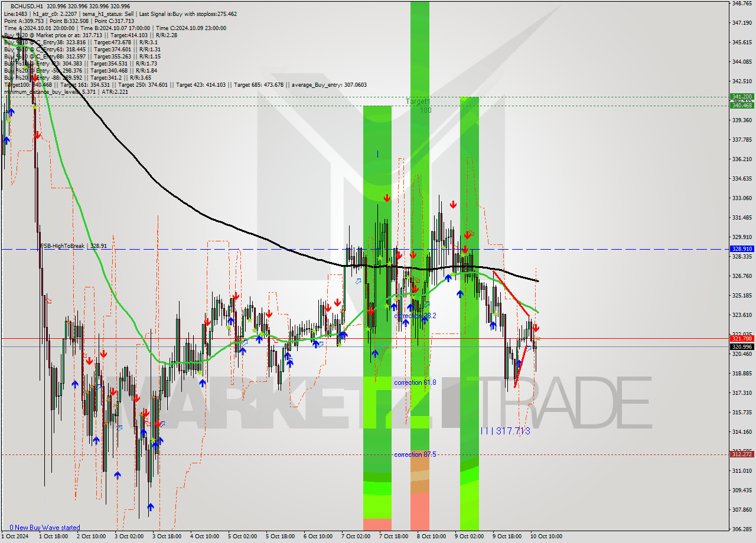Click the 323.610 price axis label
This screenshot has width=756, height=543.
pyautogui.click(x=742, y=315)
